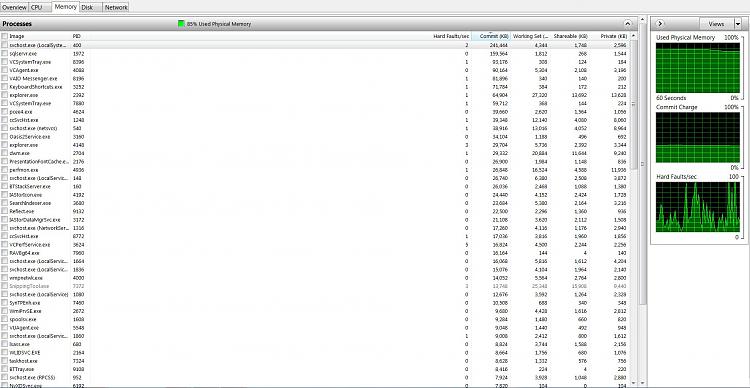
Task: Select the WmiPrvSE.exe process row
Action: point(315,310)
